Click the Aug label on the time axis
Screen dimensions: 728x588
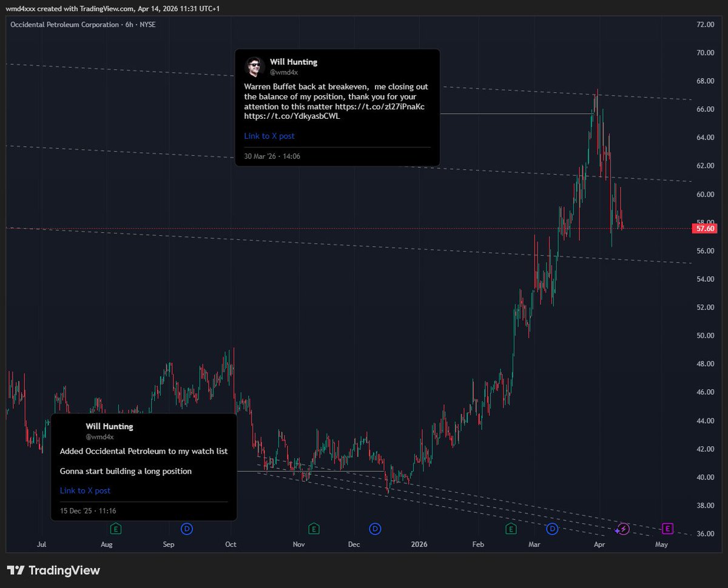tap(107, 544)
